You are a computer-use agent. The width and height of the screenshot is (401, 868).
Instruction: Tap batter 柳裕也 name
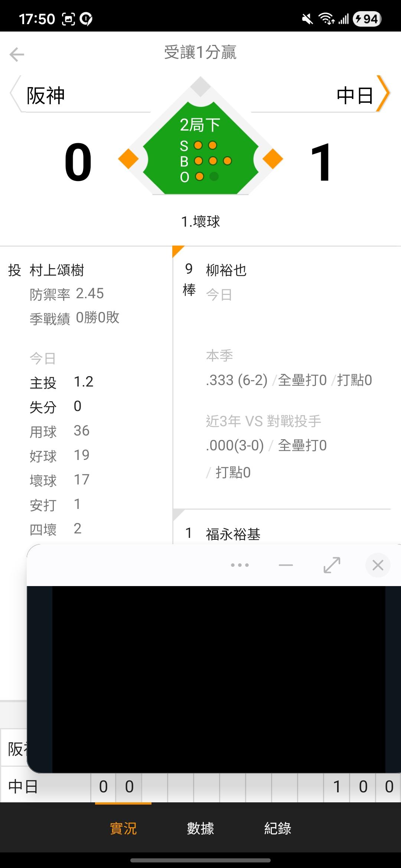226,270
